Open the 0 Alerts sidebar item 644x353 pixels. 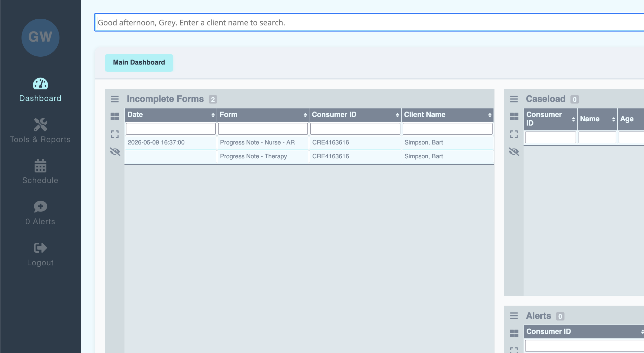click(x=40, y=213)
